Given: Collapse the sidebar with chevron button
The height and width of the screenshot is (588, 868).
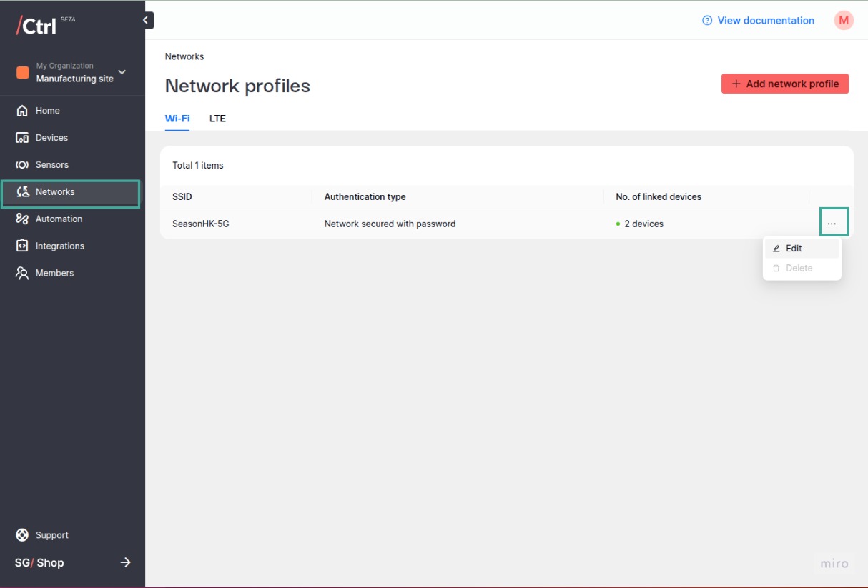Looking at the screenshot, I should tap(146, 20).
